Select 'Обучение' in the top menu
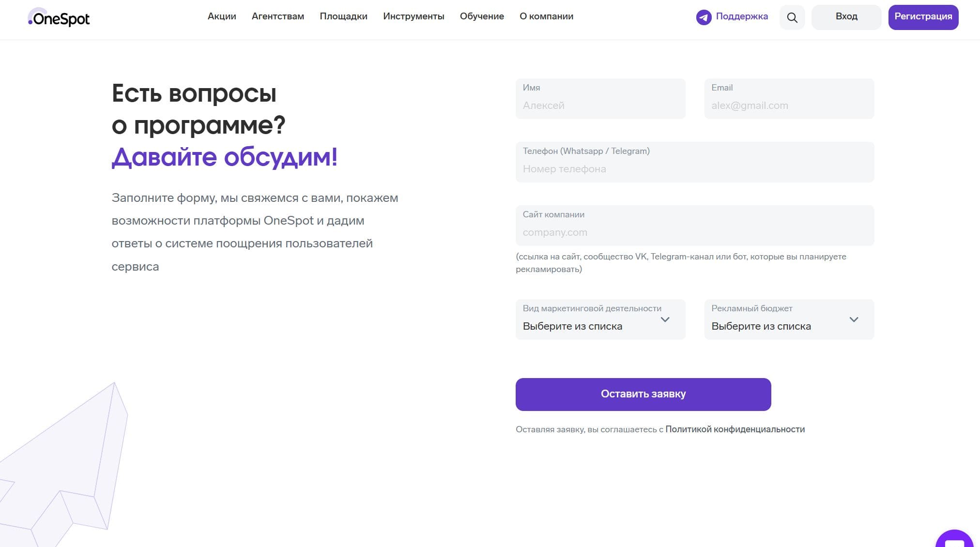This screenshot has height=547, width=980. pyautogui.click(x=482, y=16)
